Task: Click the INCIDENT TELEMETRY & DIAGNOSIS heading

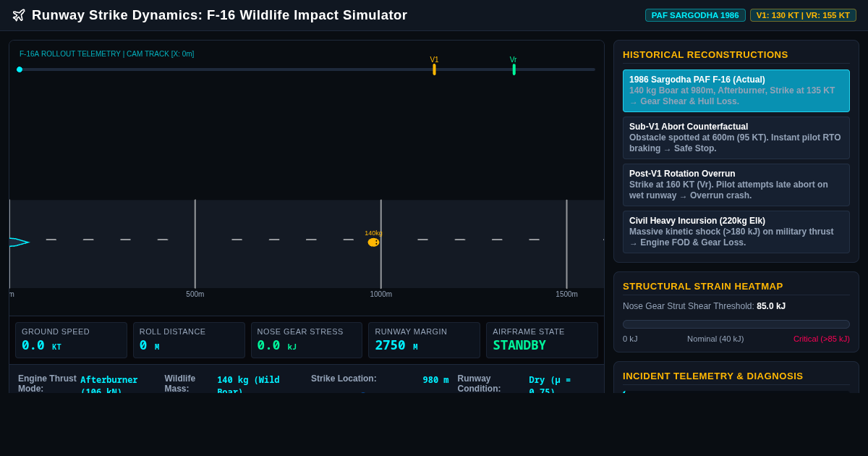Action: (x=713, y=376)
